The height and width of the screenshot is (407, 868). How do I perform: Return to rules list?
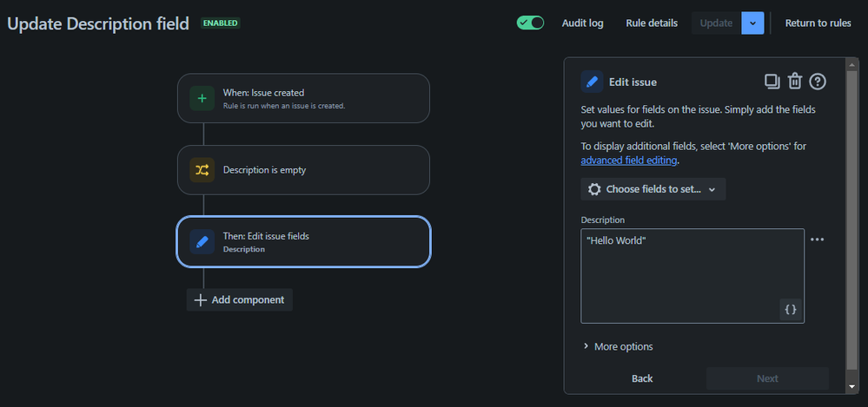(x=818, y=23)
